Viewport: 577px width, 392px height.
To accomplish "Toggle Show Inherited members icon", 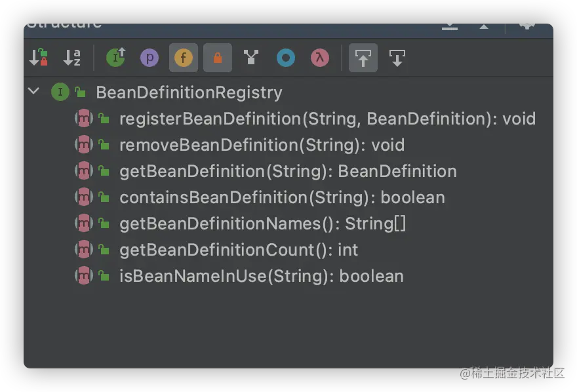I will (x=116, y=58).
